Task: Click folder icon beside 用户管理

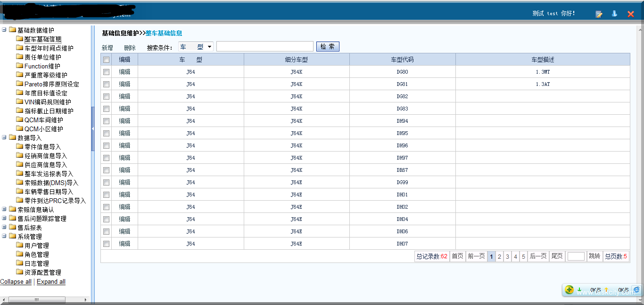Action: [x=19, y=246]
